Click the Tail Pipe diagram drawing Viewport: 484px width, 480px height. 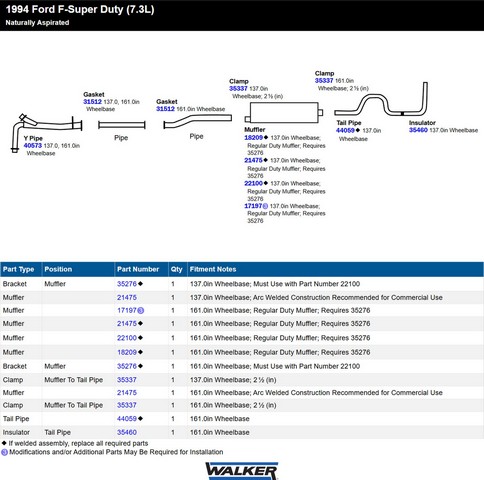pyautogui.click(x=381, y=99)
